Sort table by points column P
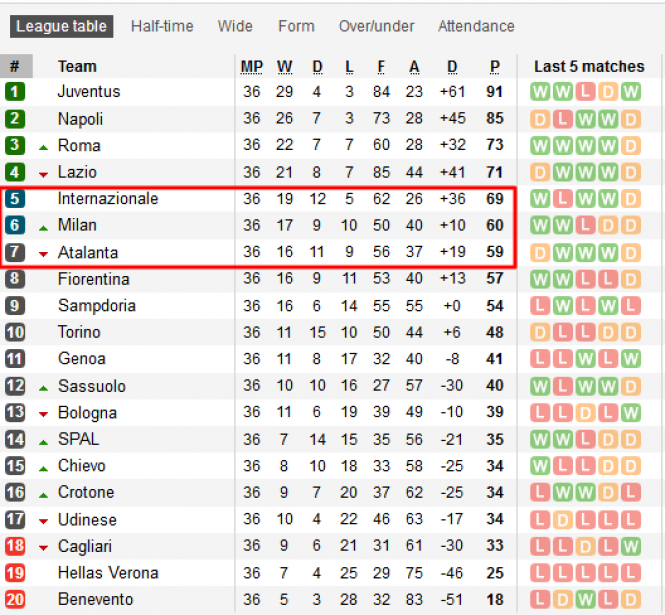The height and width of the screenshot is (615, 665). pyautogui.click(x=495, y=67)
